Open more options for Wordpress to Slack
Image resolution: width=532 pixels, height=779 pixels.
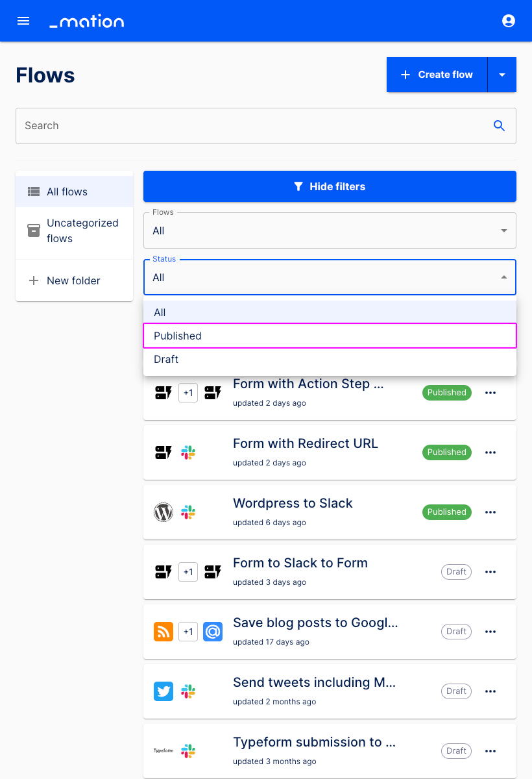click(490, 512)
